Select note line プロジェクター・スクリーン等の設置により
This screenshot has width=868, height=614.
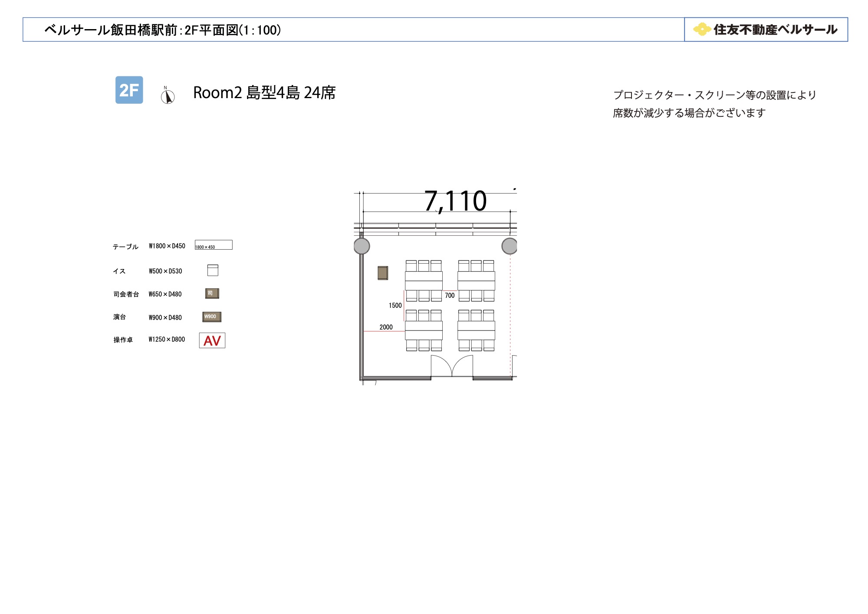coord(715,95)
